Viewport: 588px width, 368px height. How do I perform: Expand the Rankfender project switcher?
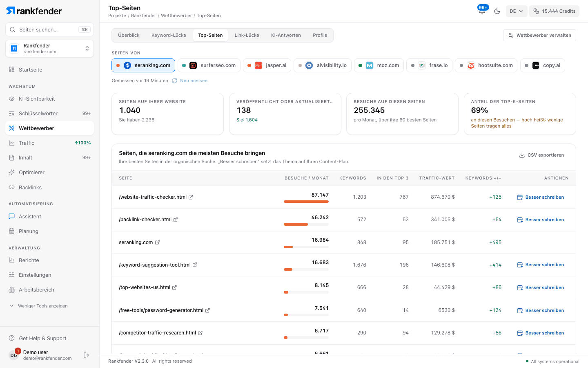pyautogui.click(x=49, y=49)
